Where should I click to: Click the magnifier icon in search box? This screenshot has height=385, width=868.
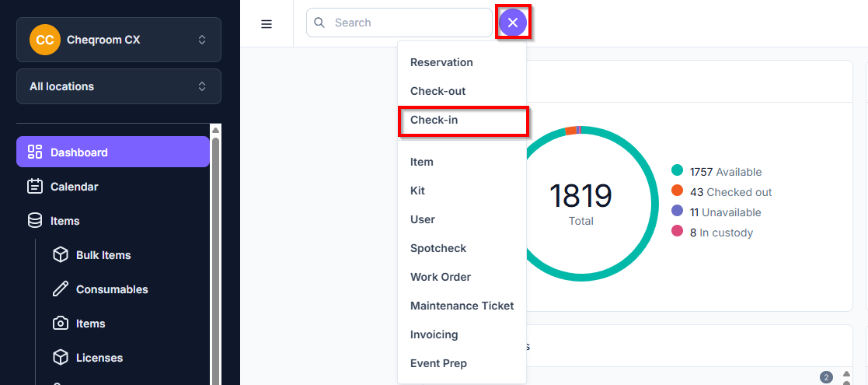(x=319, y=23)
